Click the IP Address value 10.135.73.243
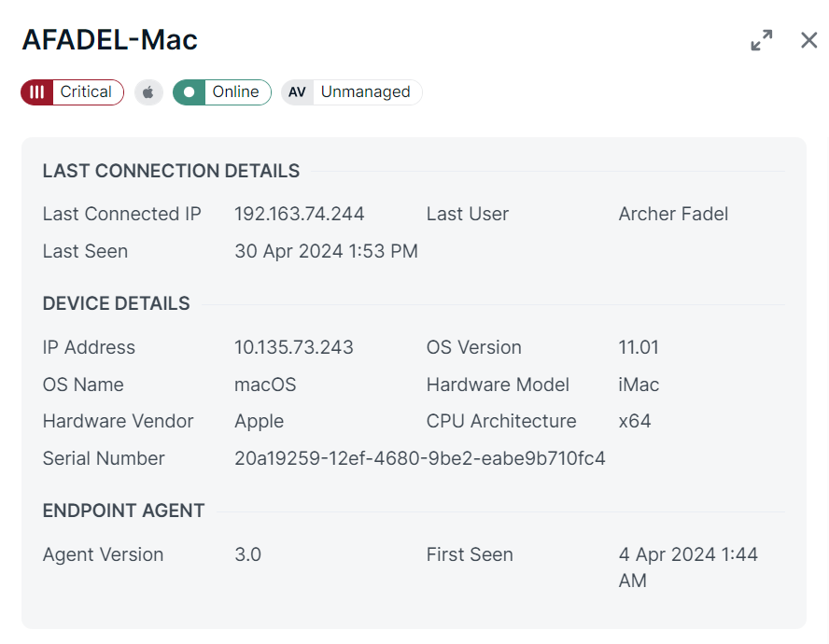This screenshot has height=644, width=829. tap(293, 347)
